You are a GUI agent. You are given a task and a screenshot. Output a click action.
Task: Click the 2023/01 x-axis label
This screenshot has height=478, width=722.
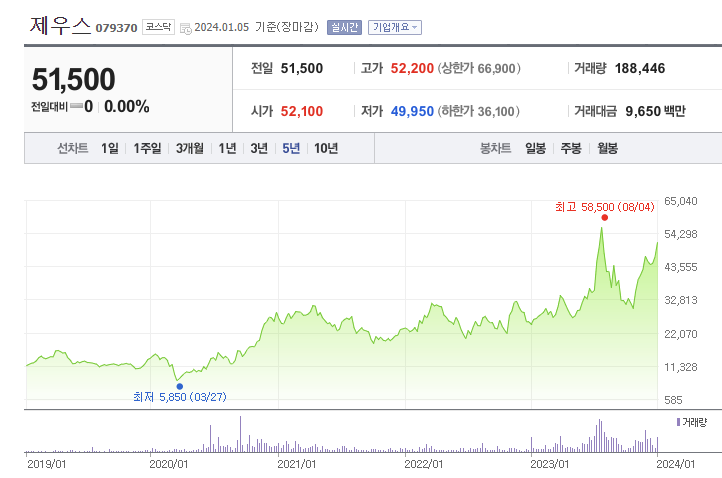click(549, 464)
